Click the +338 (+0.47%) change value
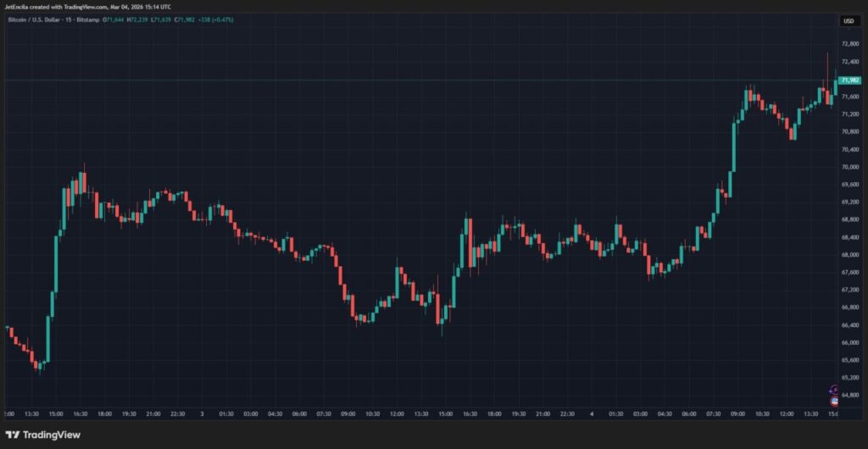Screen dimensions: 868x449 [220, 20]
